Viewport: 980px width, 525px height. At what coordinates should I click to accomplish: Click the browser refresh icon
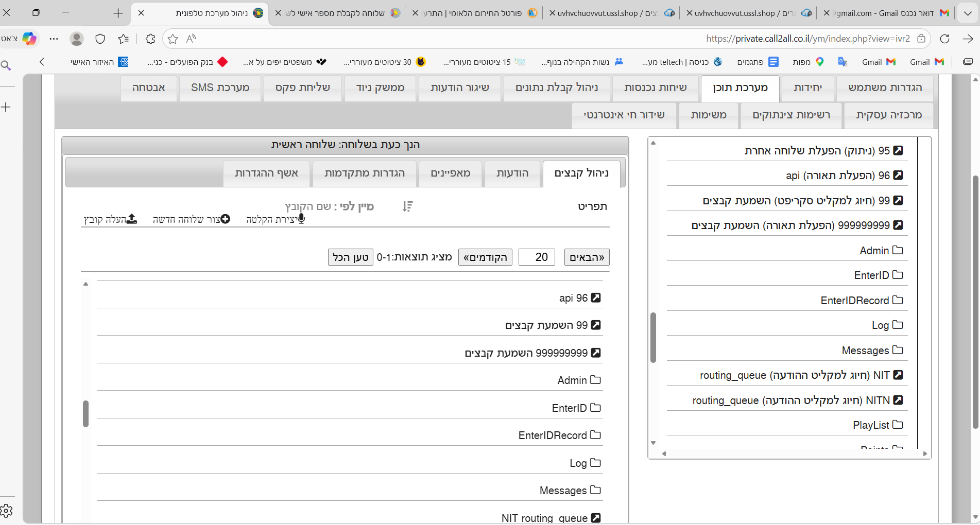click(944, 39)
